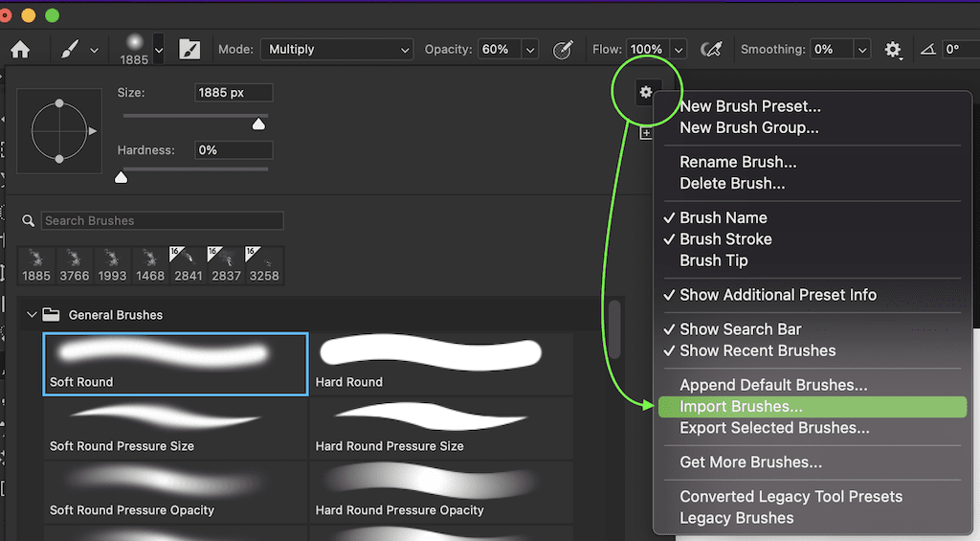Click the Size slider handle
The width and height of the screenshot is (980, 541).
[x=258, y=124]
